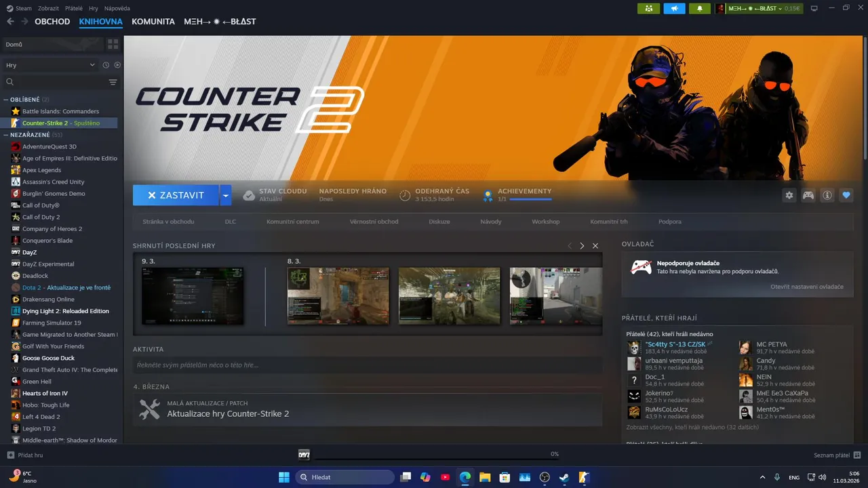Toggle favorite heart icon
Screen dimensions: 868x488
tap(846, 195)
